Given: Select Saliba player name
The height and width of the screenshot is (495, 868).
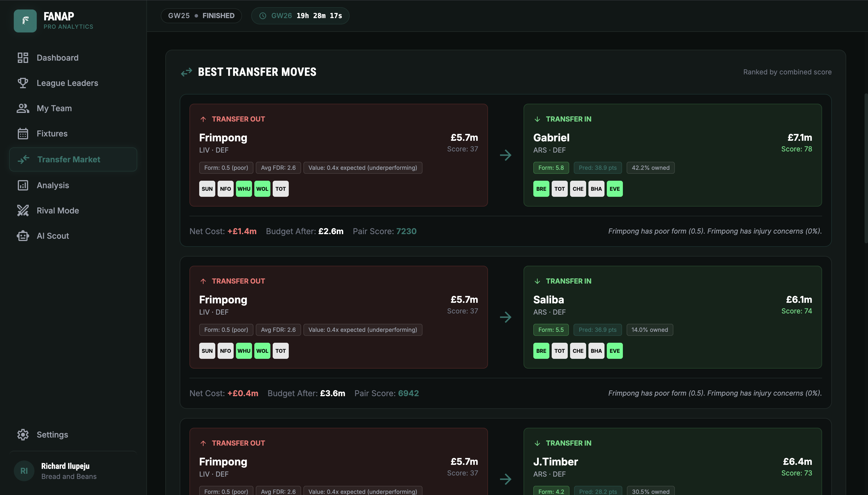Looking at the screenshot, I should point(549,300).
